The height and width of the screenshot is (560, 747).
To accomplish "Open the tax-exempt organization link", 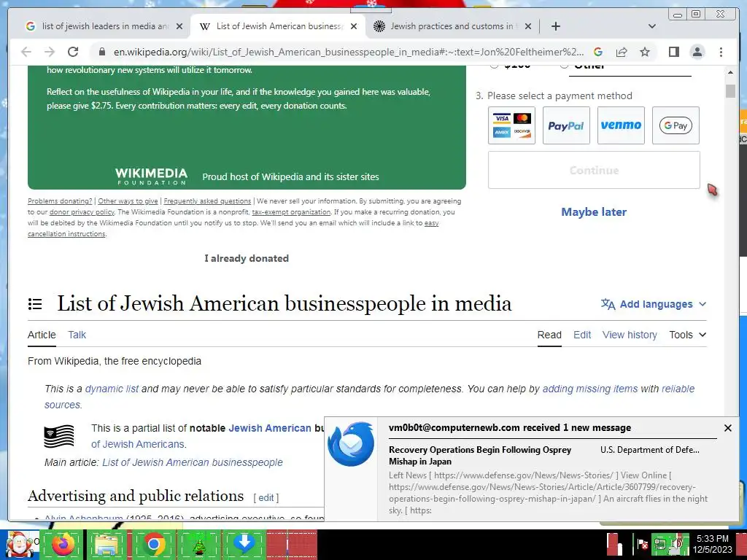I will coord(291,212).
